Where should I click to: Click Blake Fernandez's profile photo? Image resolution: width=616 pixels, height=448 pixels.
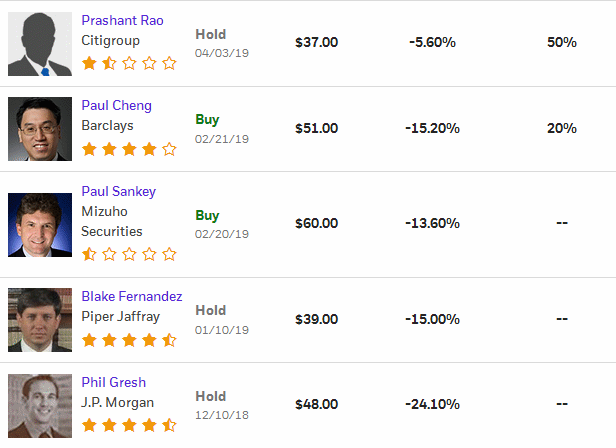(40, 320)
